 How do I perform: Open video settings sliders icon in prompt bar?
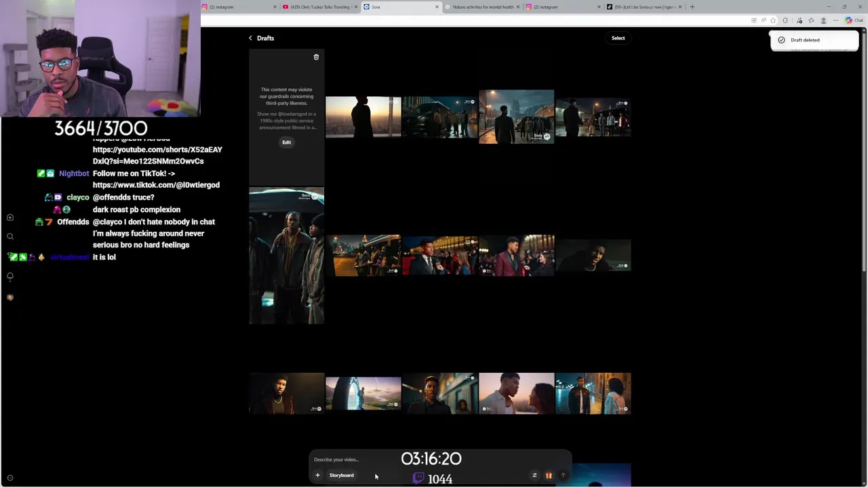pos(534,475)
